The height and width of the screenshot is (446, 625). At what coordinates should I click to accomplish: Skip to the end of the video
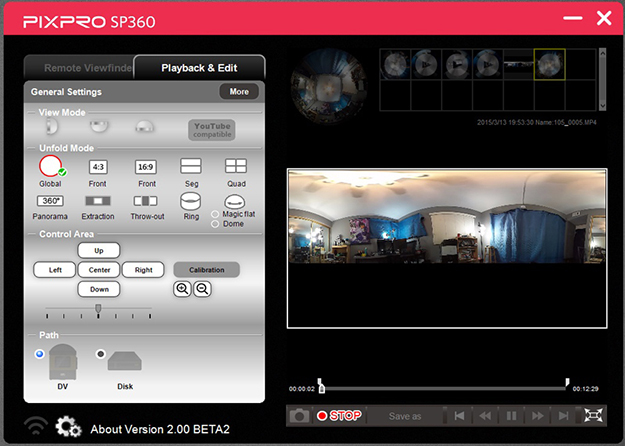(x=563, y=416)
